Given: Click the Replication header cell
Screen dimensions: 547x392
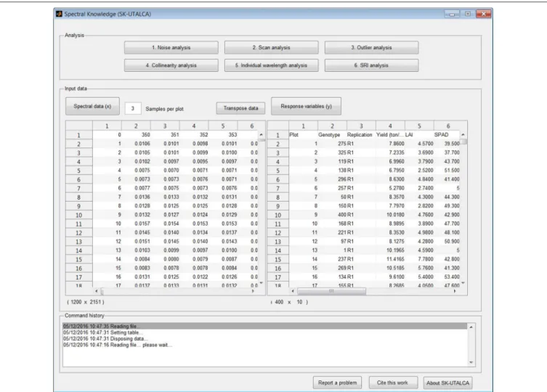Looking at the screenshot, I should coord(361,134).
